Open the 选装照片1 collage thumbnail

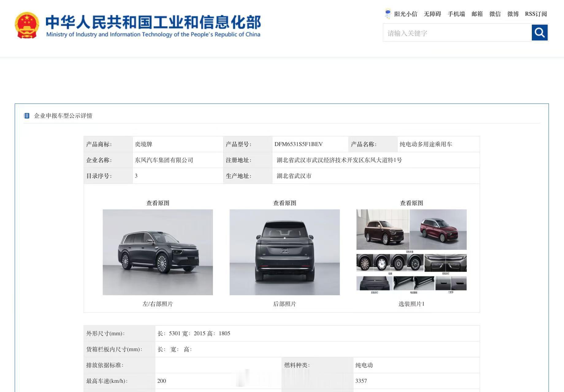click(x=411, y=252)
